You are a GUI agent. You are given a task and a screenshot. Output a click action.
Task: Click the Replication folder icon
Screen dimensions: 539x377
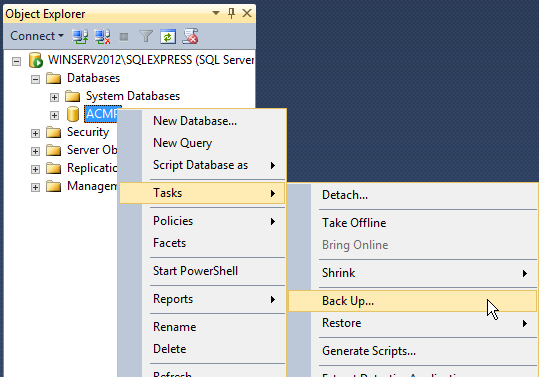click(x=54, y=168)
